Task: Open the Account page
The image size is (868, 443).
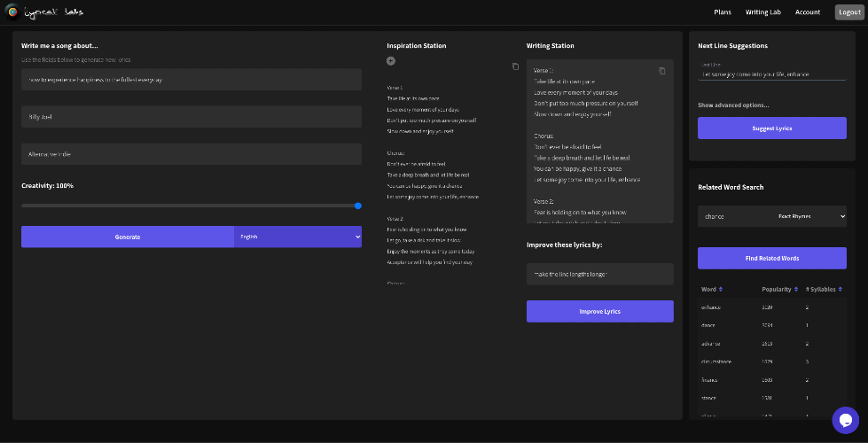Action: tap(808, 12)
